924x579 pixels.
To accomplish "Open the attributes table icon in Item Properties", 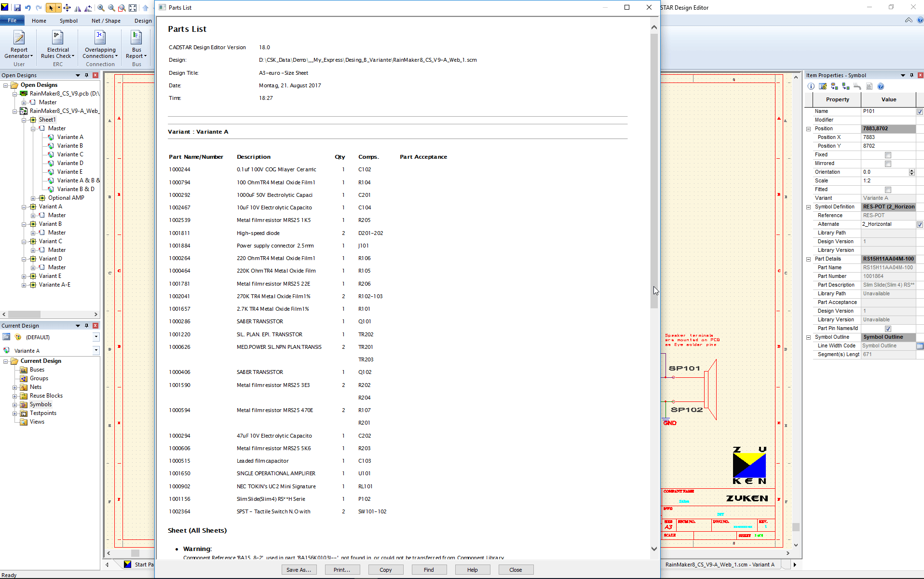I will click(x=823, y=86).
